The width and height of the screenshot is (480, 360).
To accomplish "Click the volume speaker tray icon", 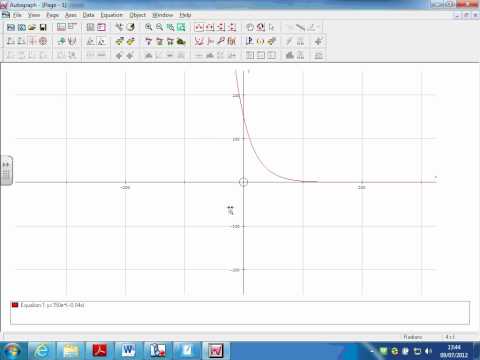I will coord(429,351).
